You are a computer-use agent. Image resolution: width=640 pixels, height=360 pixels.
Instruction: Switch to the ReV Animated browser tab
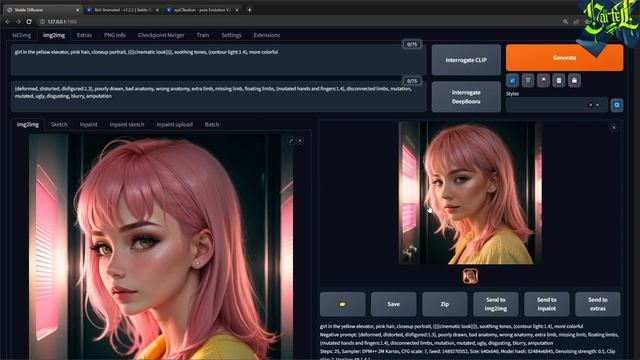(x=121, y=10)
